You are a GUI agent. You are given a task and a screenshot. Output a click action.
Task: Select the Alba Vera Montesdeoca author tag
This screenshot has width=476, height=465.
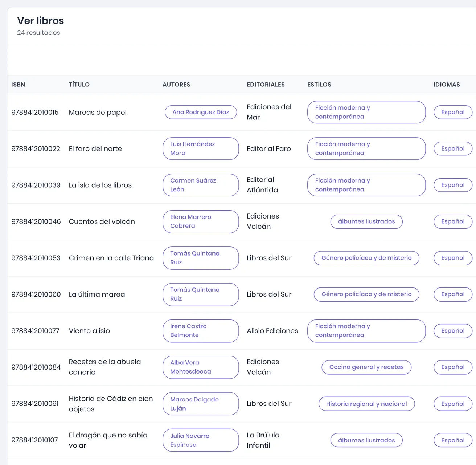click(201, 367)
